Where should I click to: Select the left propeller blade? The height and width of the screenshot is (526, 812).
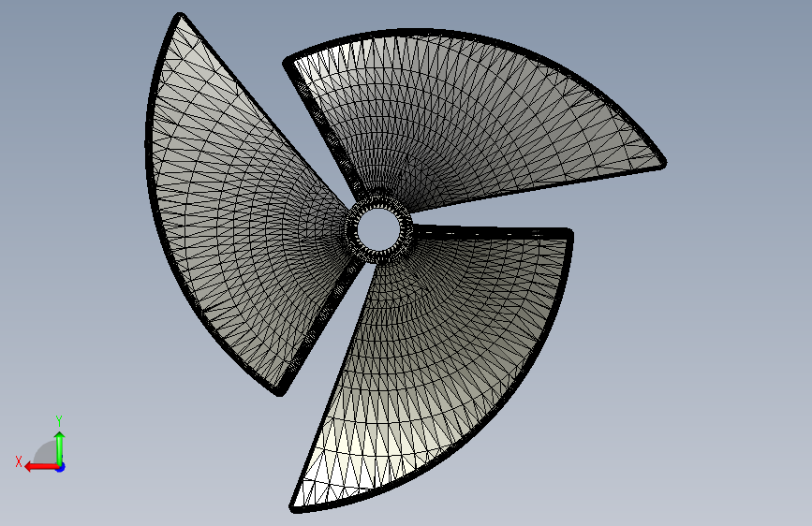pyautogui.click(x=238, y=207)
